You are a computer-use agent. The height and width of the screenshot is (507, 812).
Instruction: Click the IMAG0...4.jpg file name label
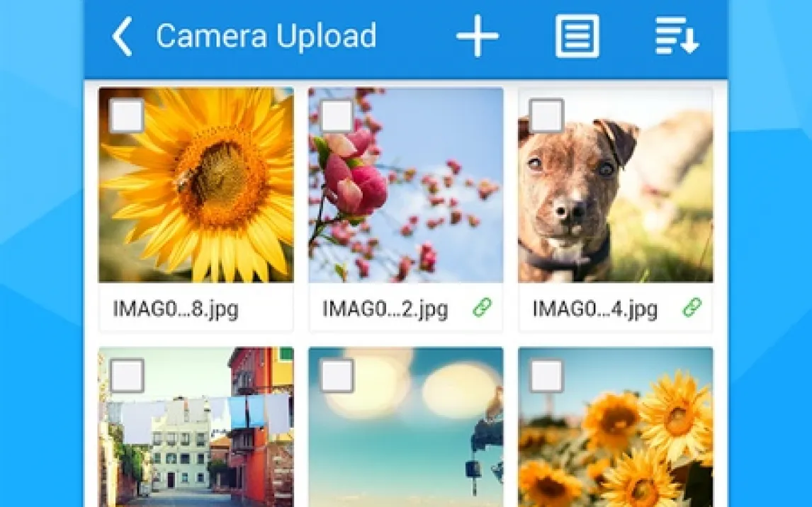594,309
